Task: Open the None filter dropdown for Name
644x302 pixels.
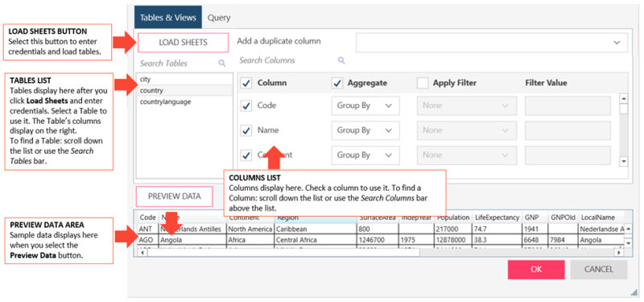Action: click(467, 130)
